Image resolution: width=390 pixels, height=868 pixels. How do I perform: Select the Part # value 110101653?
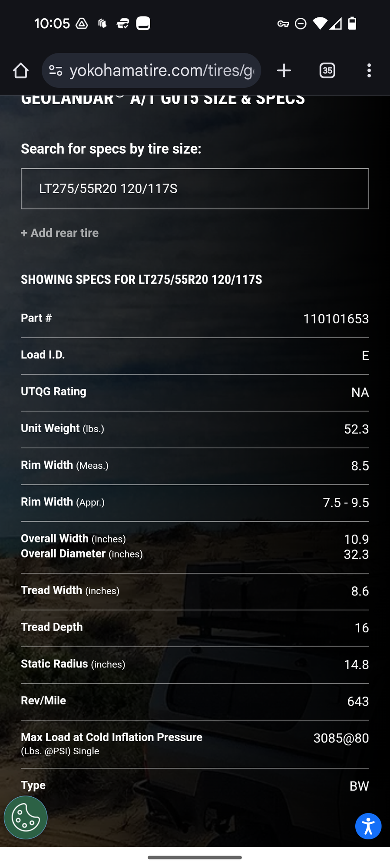tap(336, 319)
